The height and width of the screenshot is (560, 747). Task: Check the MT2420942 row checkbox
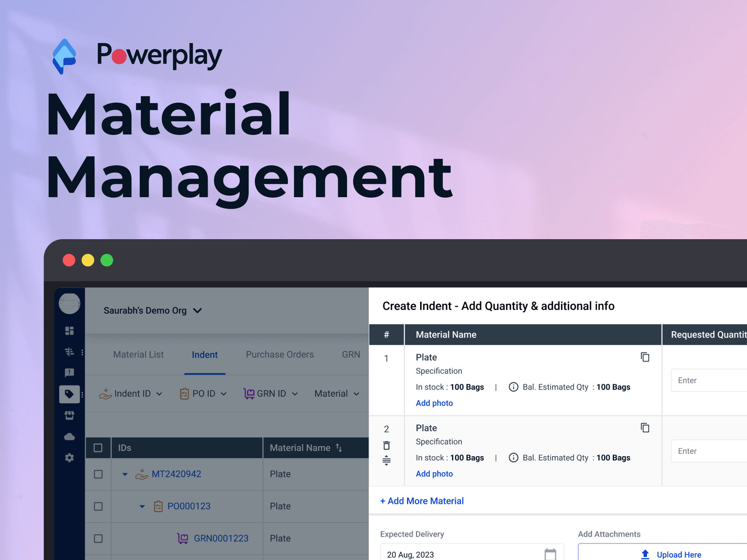[98, 474]
